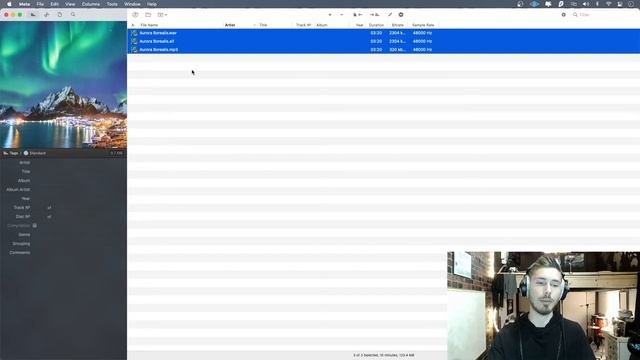Click the Wi-Fi icon in macOS menu bar
Image resolution: width=640 pixels, height=360 pixels.
(x=609, y=4)
